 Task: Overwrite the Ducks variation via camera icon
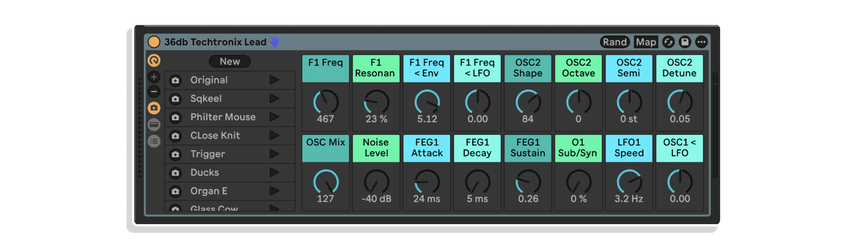point(175,173)
